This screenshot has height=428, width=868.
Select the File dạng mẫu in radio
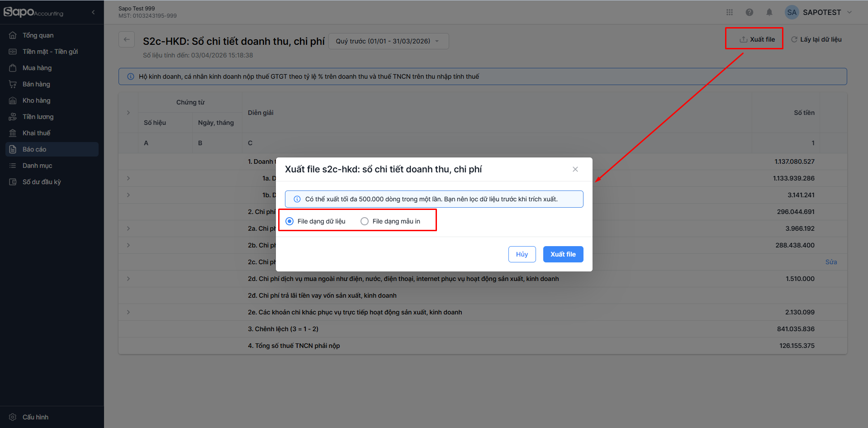[x=365, y=221]
